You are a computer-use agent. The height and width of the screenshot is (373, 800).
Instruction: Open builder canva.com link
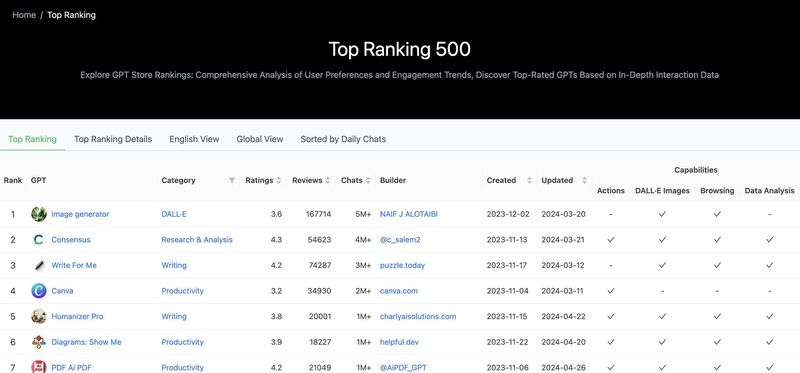[399, 291]
